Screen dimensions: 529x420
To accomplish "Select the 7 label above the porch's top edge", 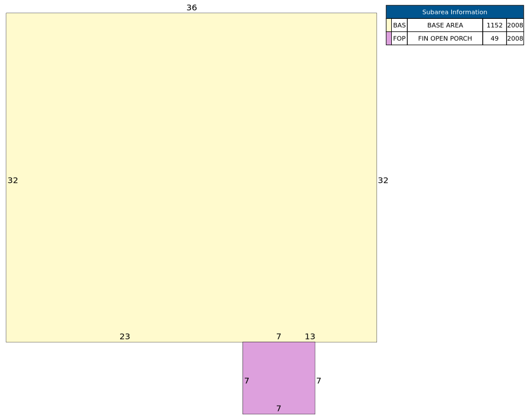I will pos(279,337).
